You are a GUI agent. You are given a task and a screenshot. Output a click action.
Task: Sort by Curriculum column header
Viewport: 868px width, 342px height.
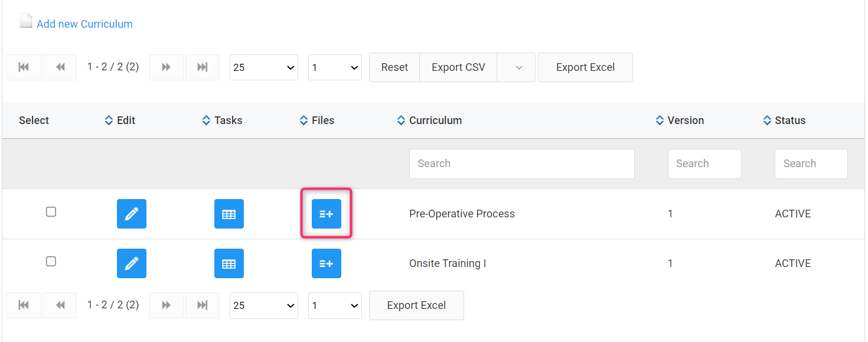coord(429,120)
